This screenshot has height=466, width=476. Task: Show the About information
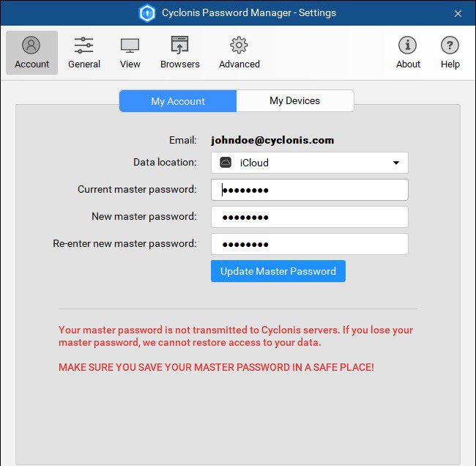[408, 53]
